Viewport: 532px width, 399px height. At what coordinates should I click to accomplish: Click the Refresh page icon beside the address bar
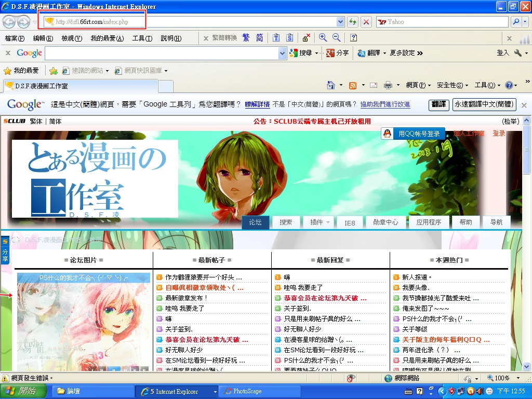point(353,22)
